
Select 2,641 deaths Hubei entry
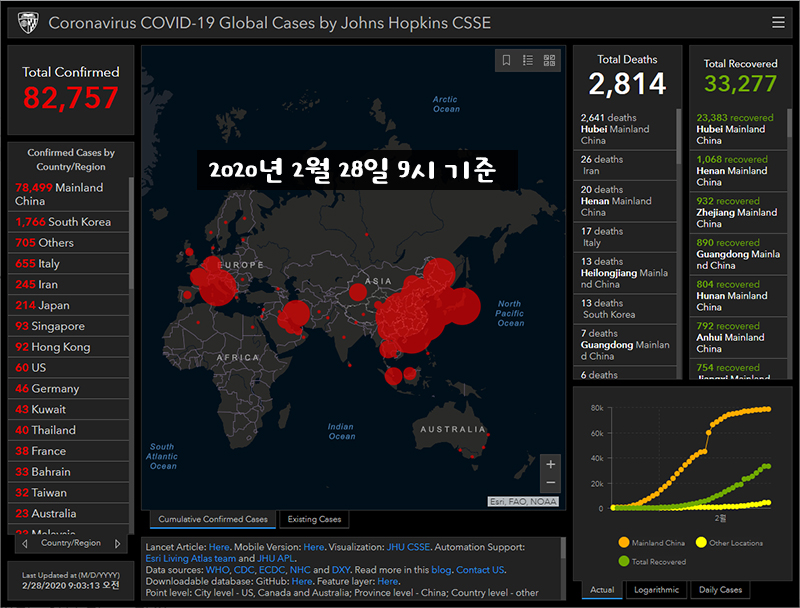[625, 129]
